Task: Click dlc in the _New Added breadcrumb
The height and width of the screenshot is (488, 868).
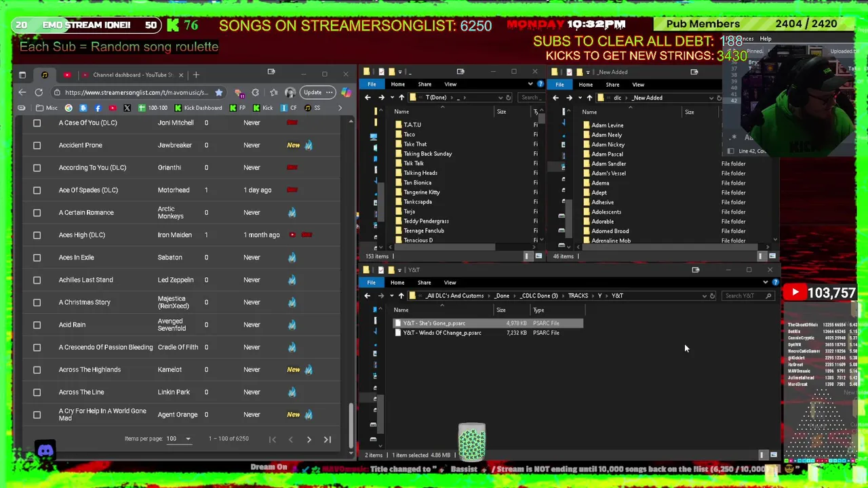Action: click(617, 98)
